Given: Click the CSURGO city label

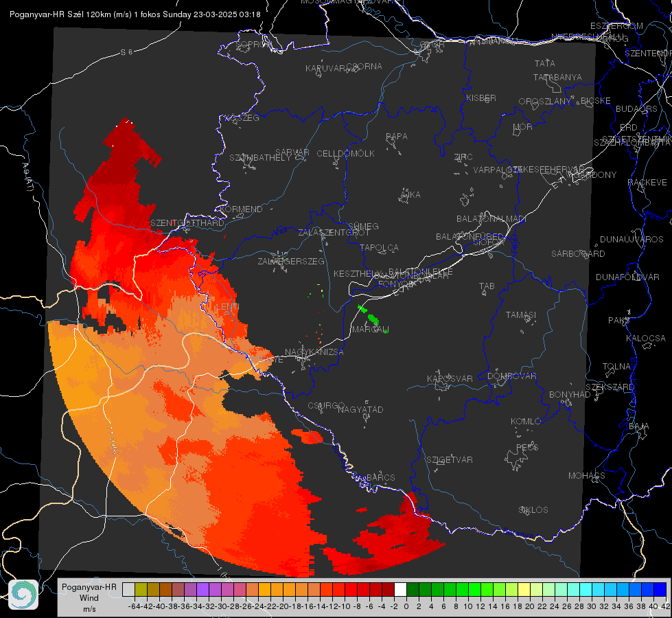Looking at the screenshot, I should [326, 406].
